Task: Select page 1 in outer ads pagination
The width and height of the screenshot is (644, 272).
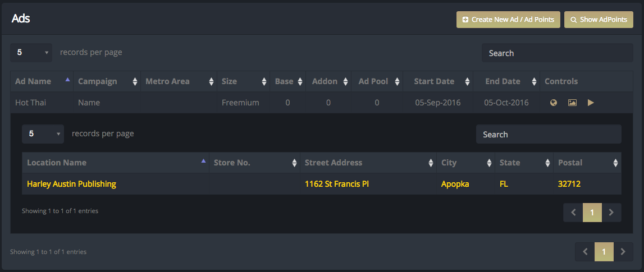Action: 604,251
